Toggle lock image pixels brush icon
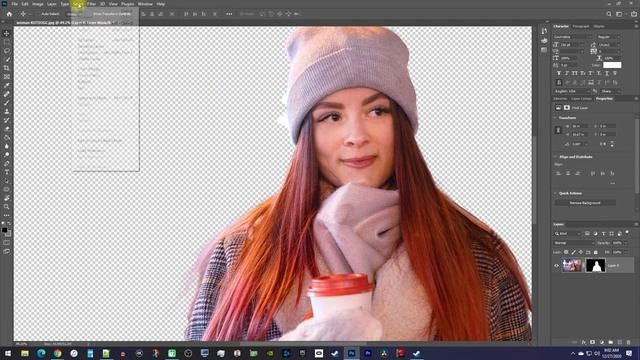Image resolution: width=640 pixels, height=360 pixels. (x=573, y=252)
